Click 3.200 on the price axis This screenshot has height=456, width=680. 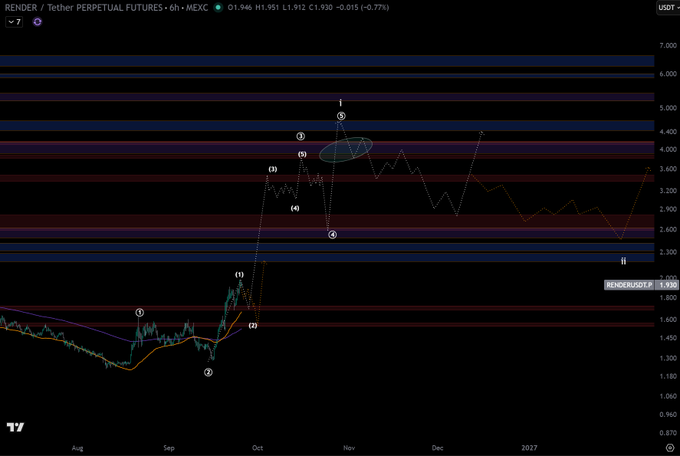668,190
